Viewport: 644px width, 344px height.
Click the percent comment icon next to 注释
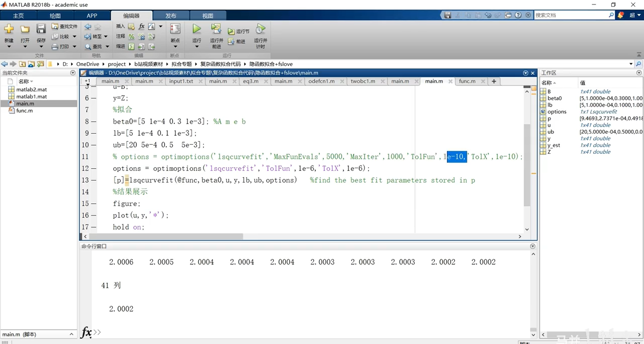(x=131, y=37)
